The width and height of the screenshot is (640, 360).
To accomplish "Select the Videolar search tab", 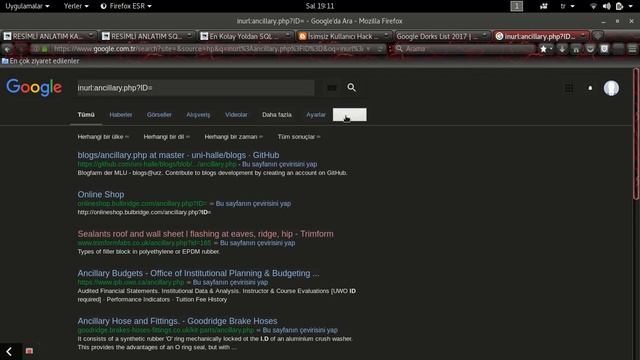I will (x=236, y=115).
